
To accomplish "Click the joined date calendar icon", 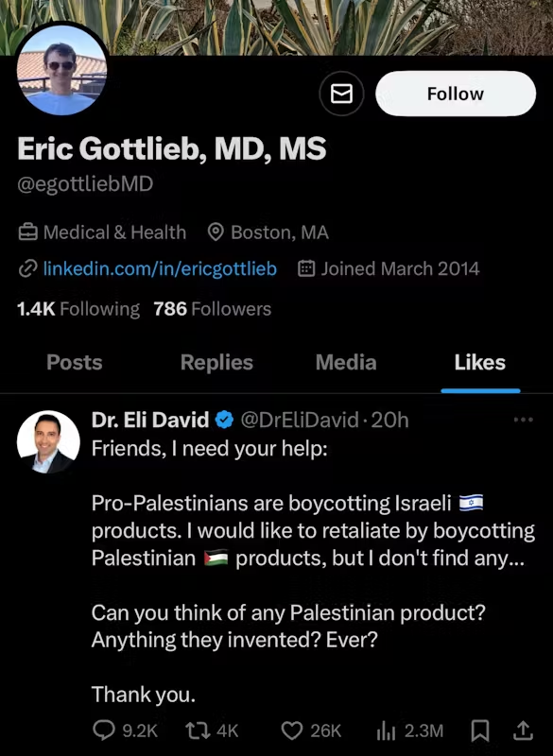I will (x=305, y=268).
